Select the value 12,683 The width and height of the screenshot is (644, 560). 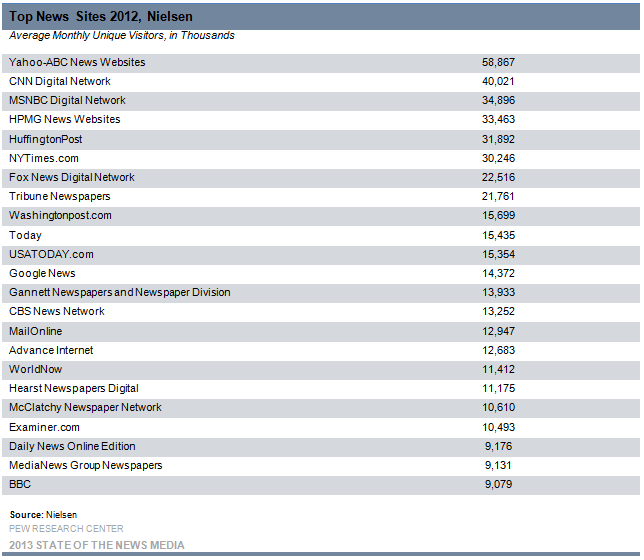click(498, 350)
